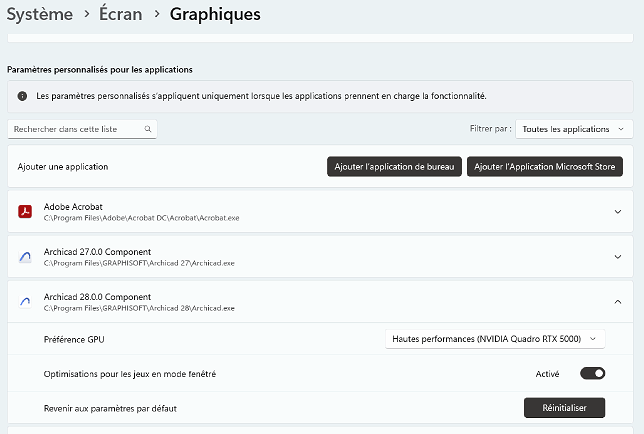Click the Archicad 28.0.0 Component icon
Screen dimensions: 644x434
[x=25, y=302]
